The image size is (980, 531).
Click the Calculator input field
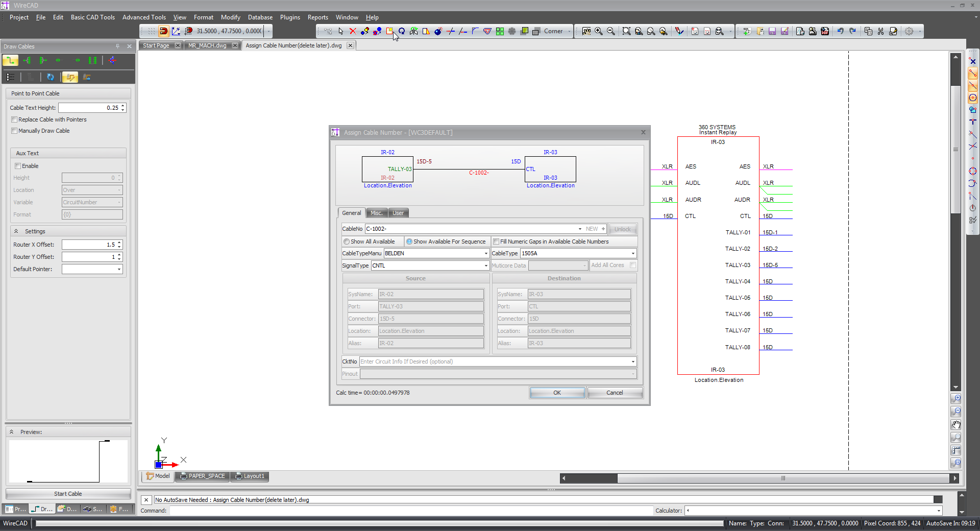814,511
